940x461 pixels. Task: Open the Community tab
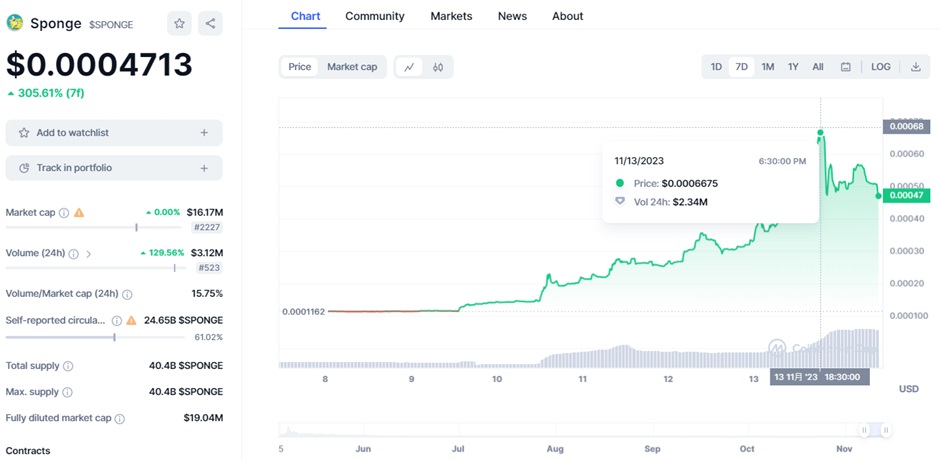pyautogui.click(x=375, y=16)
